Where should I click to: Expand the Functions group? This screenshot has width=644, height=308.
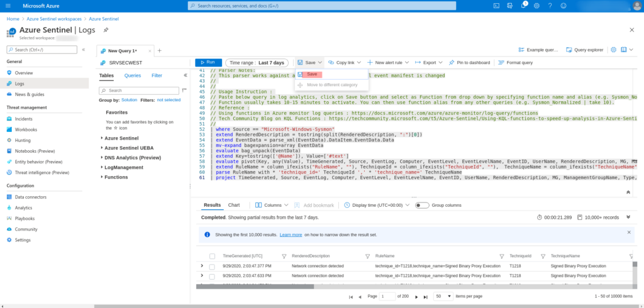pyautogui.click(x=102, y=177)
